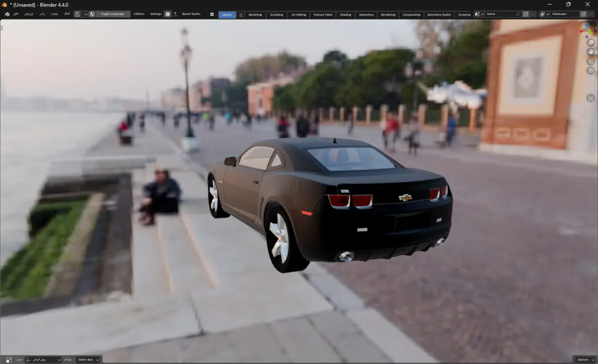The width and height of the screenshot is (598, 364).
Task: Click the ViewLayer name field
Action: pos(565,14)
